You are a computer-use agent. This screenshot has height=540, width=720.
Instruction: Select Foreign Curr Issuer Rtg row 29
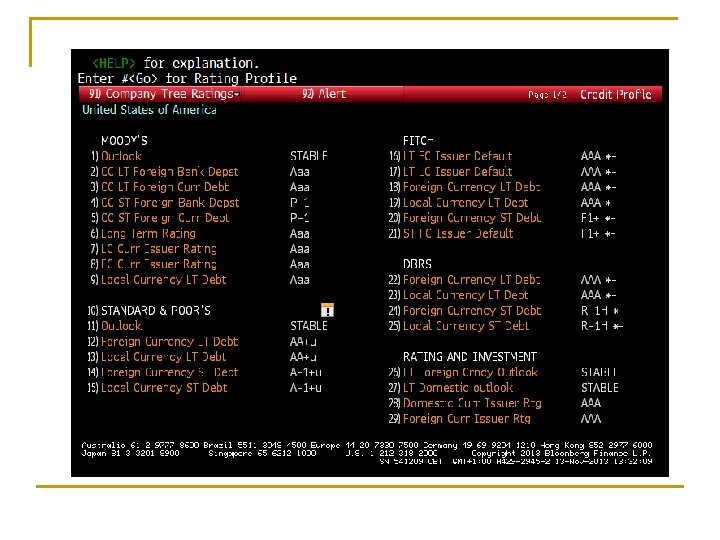click(x=460, y=419)
